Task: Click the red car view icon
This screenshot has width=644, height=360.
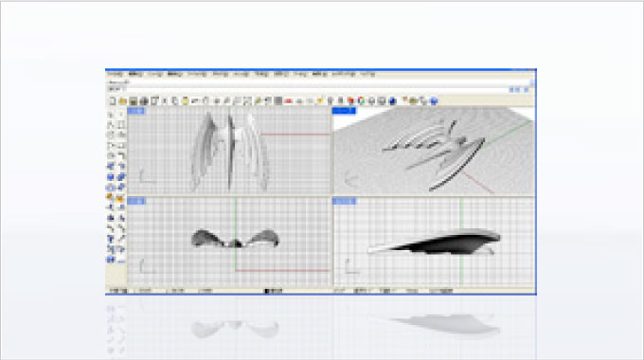Action: point(289,100)
